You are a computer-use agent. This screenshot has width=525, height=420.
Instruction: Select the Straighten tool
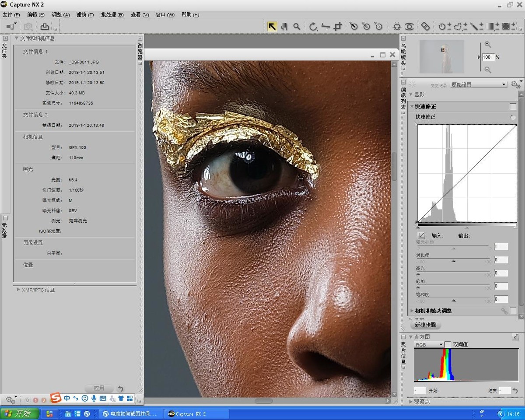[325, 27]
